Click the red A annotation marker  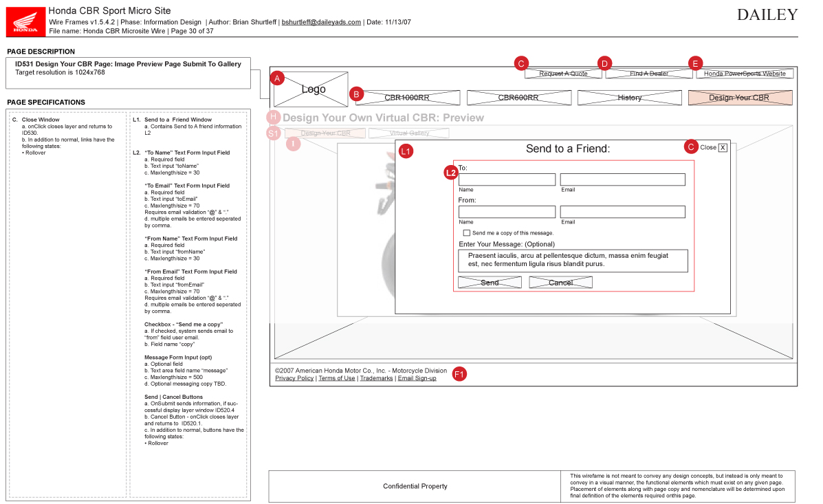pos(277,78)
